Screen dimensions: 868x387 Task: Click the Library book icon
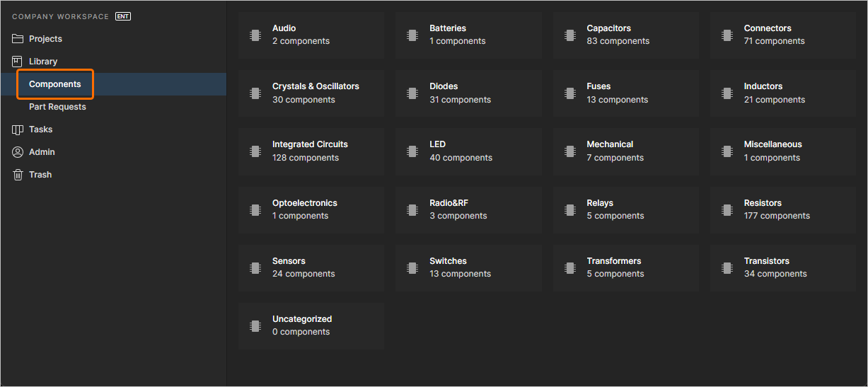(x=18, y=62)
